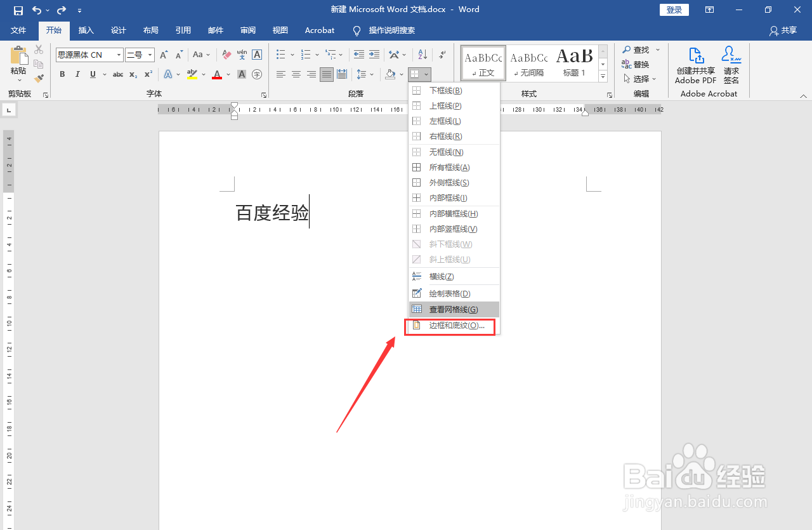This screenshot has height=530, width=812.
Task: Switch to the Layout tab
Action: tap(150, 30)
